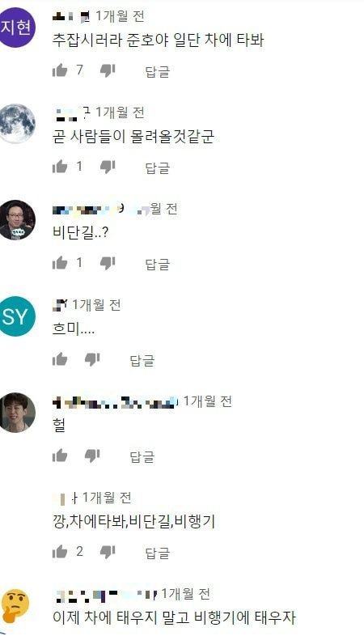Thumbs up the '비단길..?' comment
This screenshot has width=364, height=636.
(60, 263)
